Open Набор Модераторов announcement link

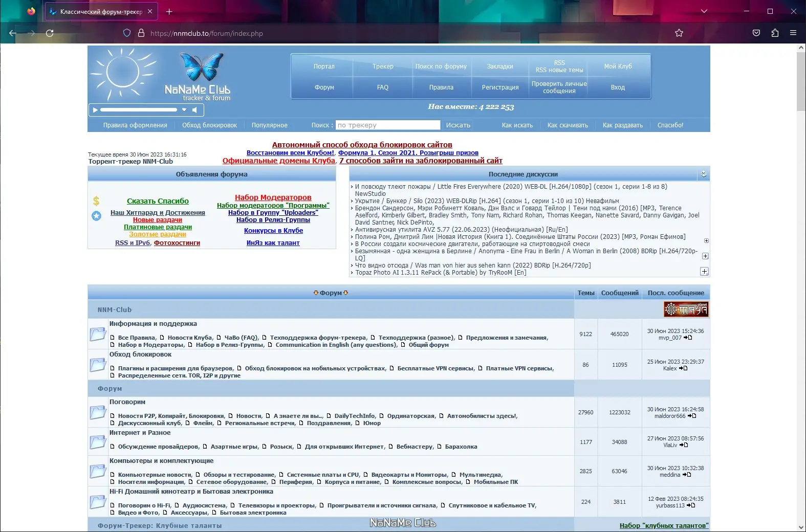click(x=273, y=197)
